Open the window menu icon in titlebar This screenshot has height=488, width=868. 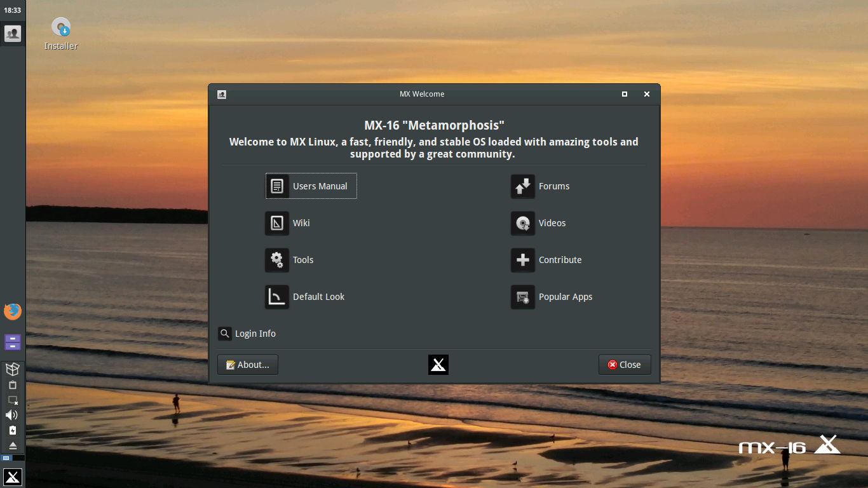coord(222,95)
